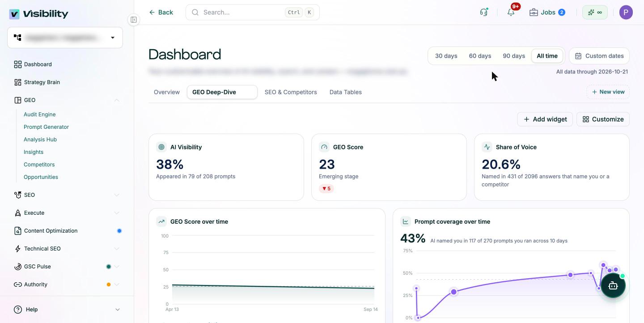The image size is (644, 323).
Task: Click the GSC Pulse sidebar icon
Action: tap(18, 267)
